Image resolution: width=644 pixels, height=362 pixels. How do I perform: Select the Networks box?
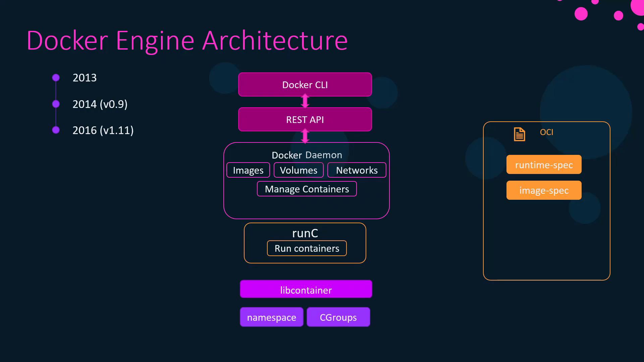tap(357, 170)
